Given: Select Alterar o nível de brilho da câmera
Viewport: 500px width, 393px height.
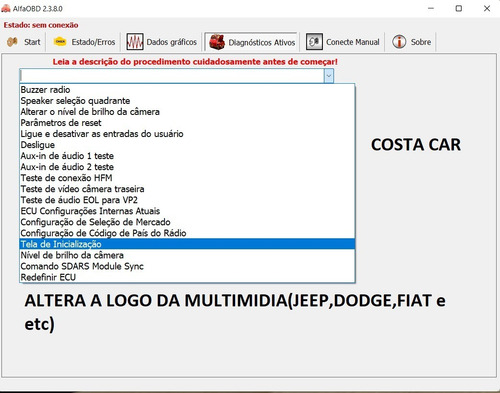Looking at the screenshot, I should tap(187, 112).
